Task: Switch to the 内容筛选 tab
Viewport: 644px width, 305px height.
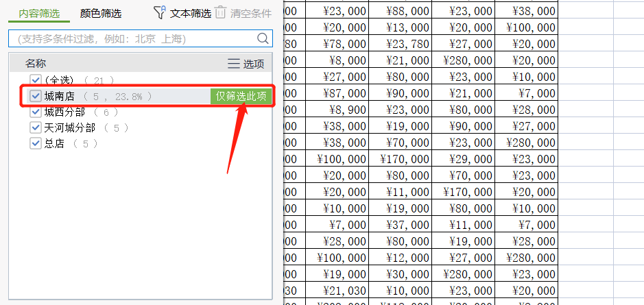Action: coord(39,14)
